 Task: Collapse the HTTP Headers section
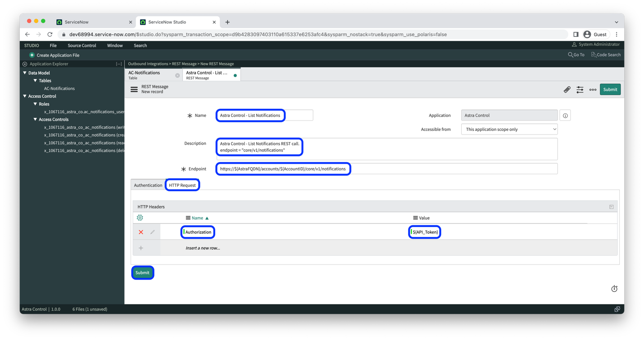(x=612, y=207)
